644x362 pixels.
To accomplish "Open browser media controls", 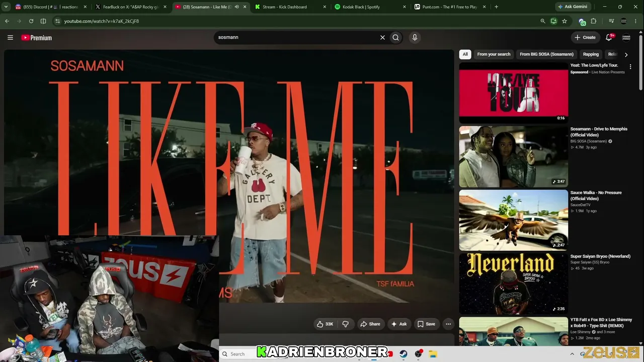I will coord(611,21).
